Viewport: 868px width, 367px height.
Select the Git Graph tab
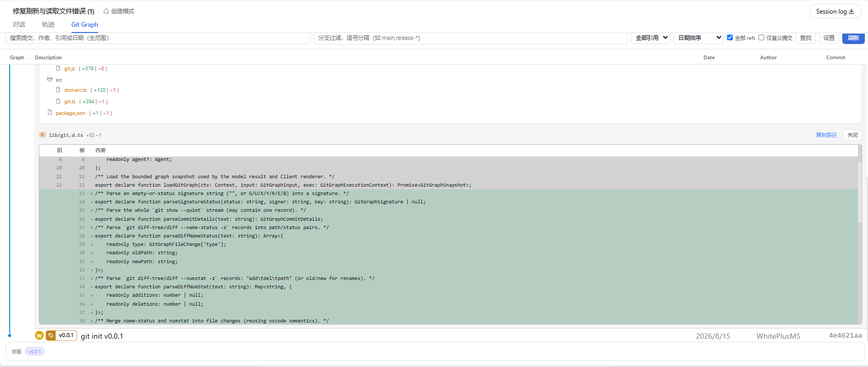84,25
